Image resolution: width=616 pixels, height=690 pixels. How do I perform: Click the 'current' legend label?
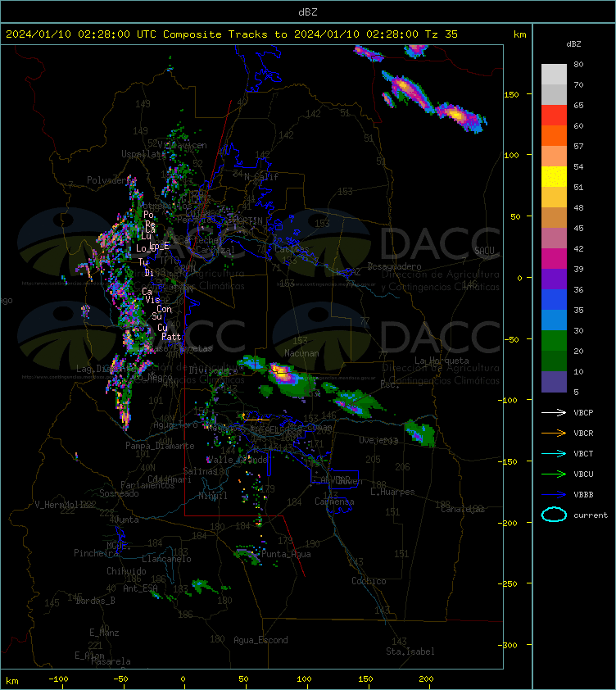click(591, 515)
